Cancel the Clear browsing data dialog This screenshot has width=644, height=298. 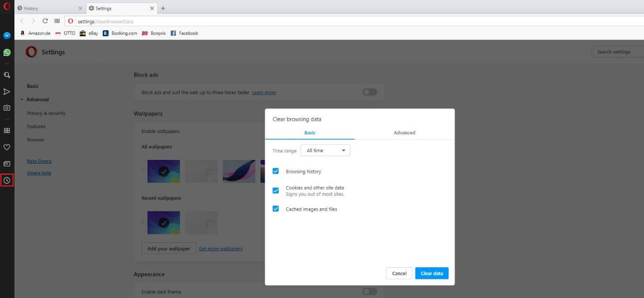pos(399,273)
